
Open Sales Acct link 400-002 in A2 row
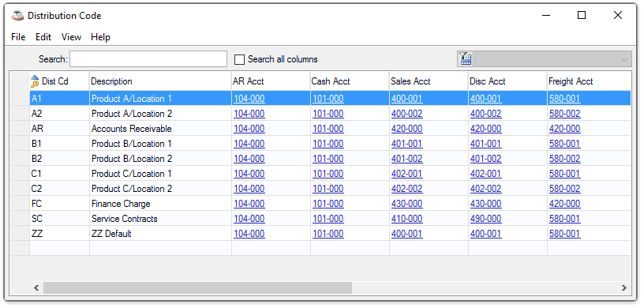point(406,114)
